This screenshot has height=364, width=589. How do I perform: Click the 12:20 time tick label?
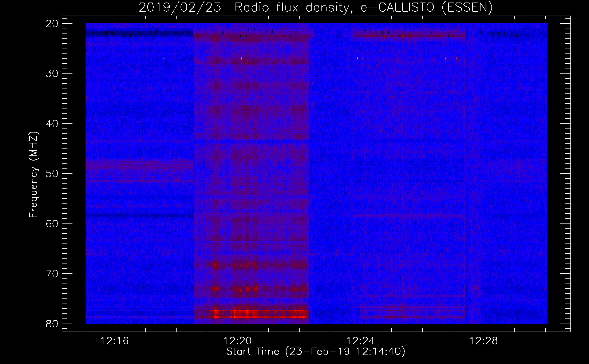pos(238,341)
